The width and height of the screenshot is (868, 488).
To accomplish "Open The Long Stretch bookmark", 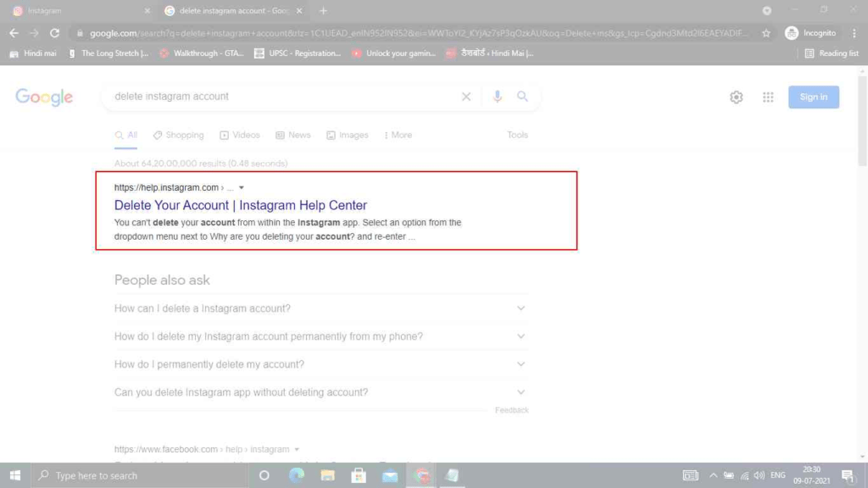I will coord(108,53).
